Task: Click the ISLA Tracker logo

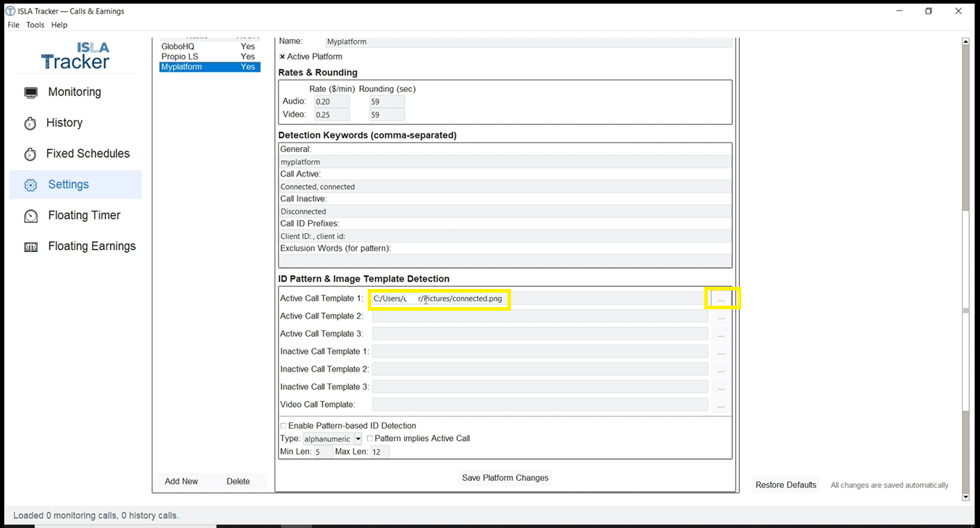Action: (x=75, y=55)
